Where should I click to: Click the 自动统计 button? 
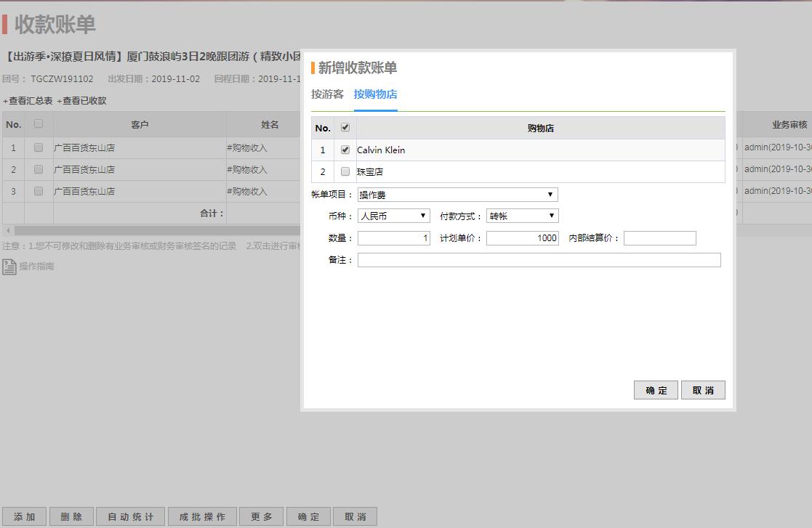click(130, 516)
